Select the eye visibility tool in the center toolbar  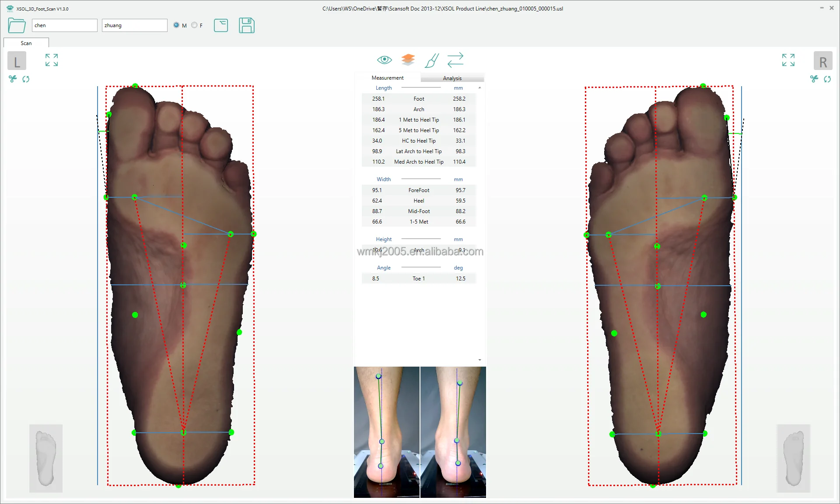[385, 59]
